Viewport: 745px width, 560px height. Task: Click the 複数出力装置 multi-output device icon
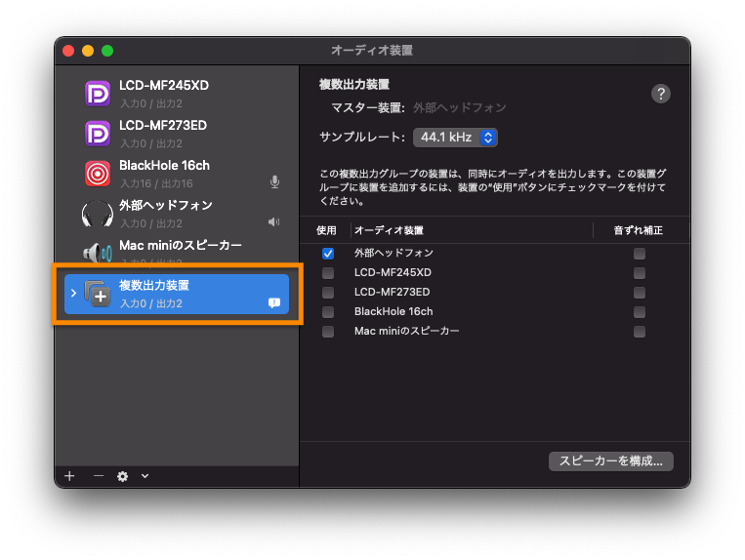(x=98, y=294)
